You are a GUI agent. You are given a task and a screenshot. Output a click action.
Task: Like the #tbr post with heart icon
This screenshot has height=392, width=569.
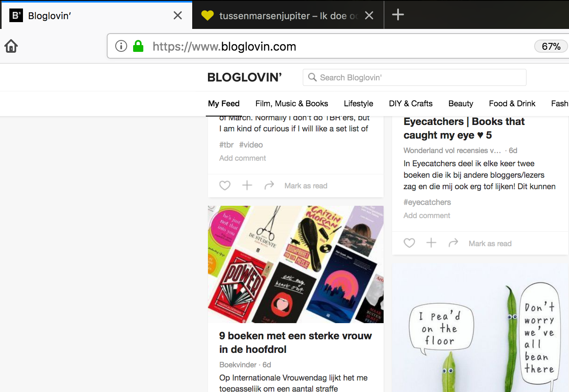tap(225, 185)
